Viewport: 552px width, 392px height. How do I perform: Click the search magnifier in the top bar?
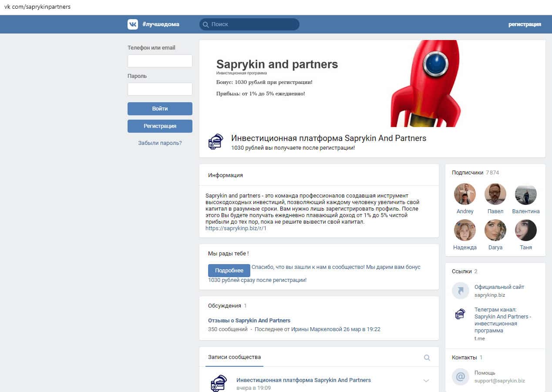click(x=205, y=24)
